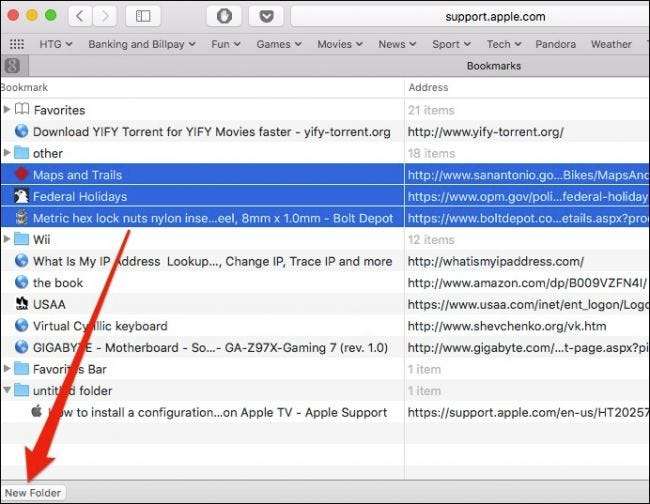Click the Favorites Bar folder icon

(x=22, y=368)
